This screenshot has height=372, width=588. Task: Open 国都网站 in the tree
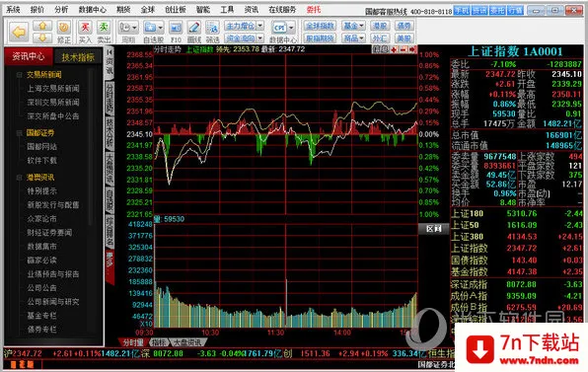click(42, 147)
